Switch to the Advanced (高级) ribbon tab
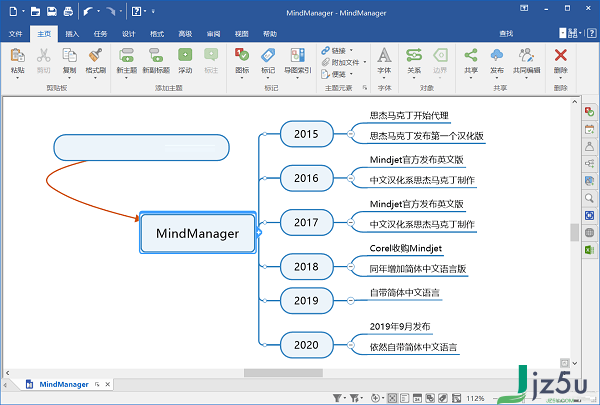The width and height of the screenshot is (600, 405). (x=185, y=34)
